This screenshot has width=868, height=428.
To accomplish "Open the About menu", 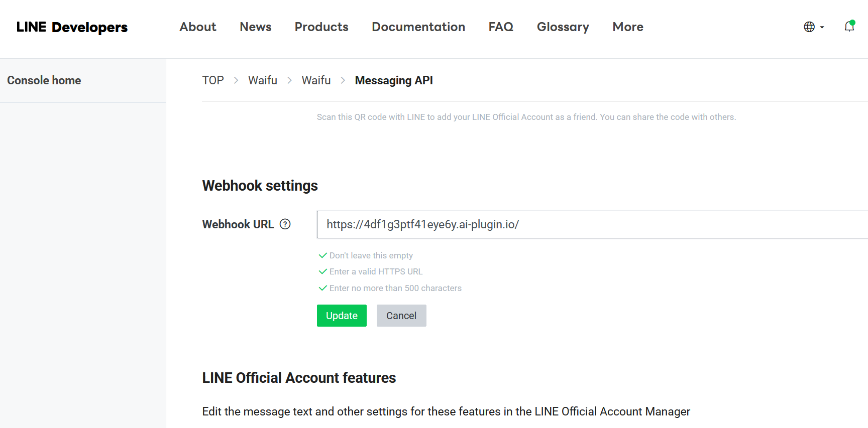I will (198, 27).
